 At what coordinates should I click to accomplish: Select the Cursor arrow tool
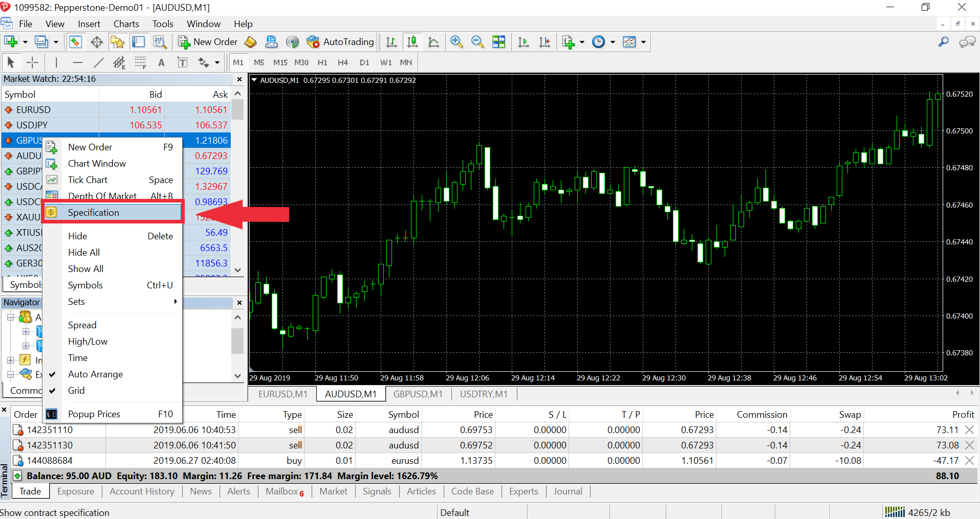pos(11,62)
